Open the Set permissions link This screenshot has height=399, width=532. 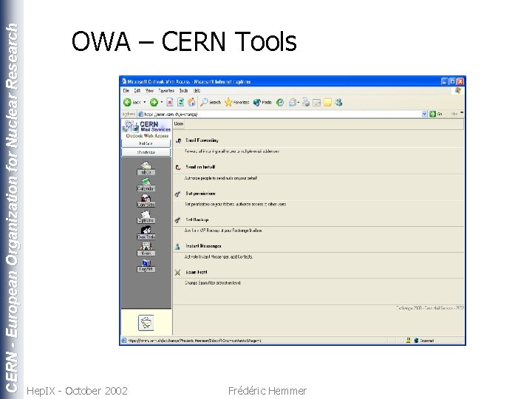pos(200,194)
